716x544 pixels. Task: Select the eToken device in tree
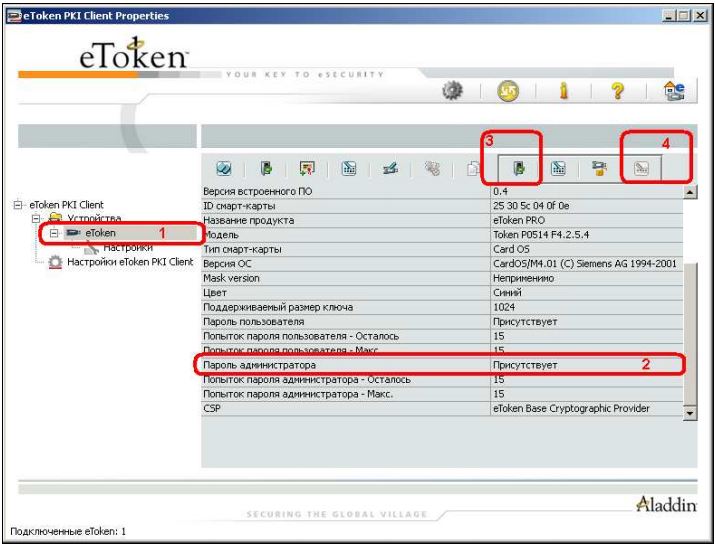pos(100,233)
